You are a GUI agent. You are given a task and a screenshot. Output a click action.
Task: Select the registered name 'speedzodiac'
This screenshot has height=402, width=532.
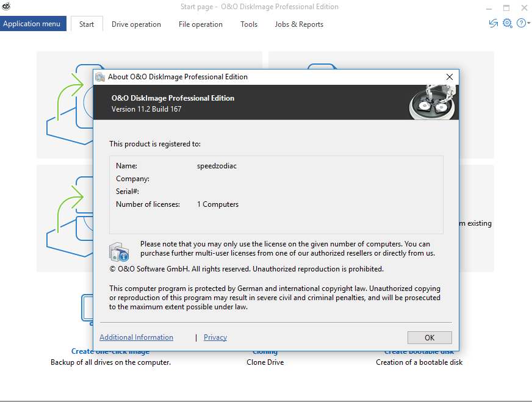[217, 166]
